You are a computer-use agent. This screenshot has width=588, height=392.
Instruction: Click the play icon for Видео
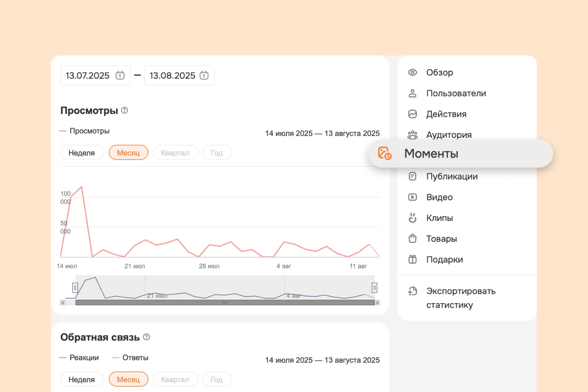pyautogui.click(x=413, y=197)
